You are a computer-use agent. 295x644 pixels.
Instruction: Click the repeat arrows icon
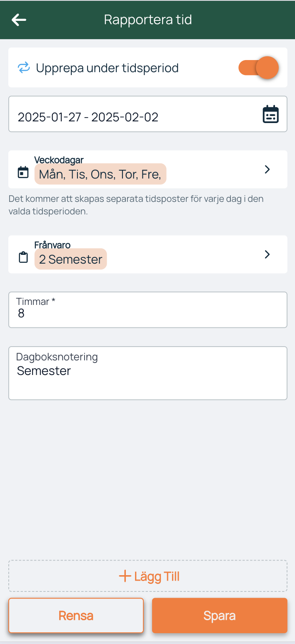[x=24, y=68]
